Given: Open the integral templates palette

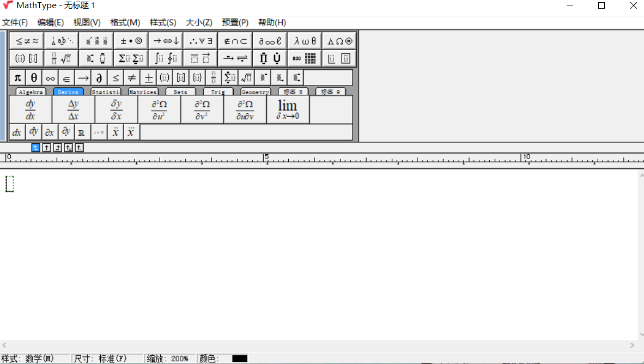Looking at the screenshot, I should coord(166,58).
